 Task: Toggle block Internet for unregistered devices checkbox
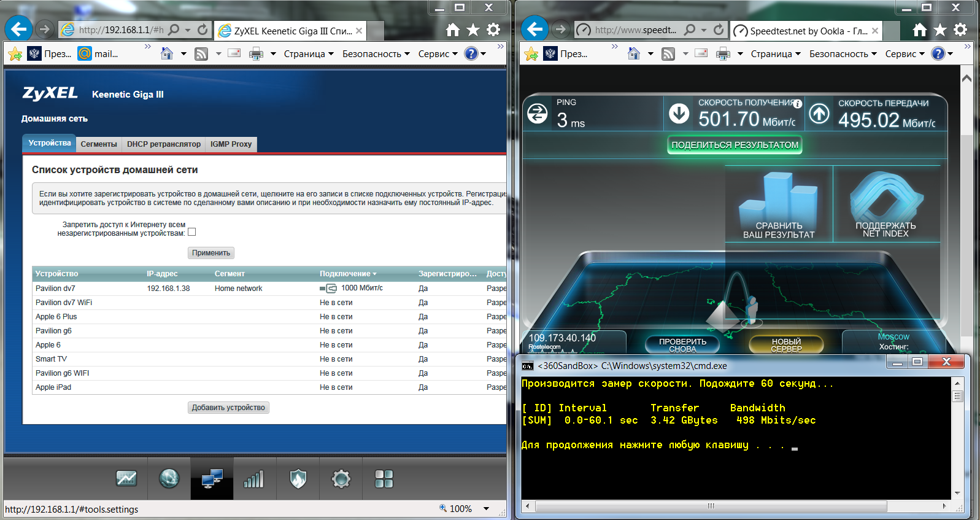click(192, 232)
